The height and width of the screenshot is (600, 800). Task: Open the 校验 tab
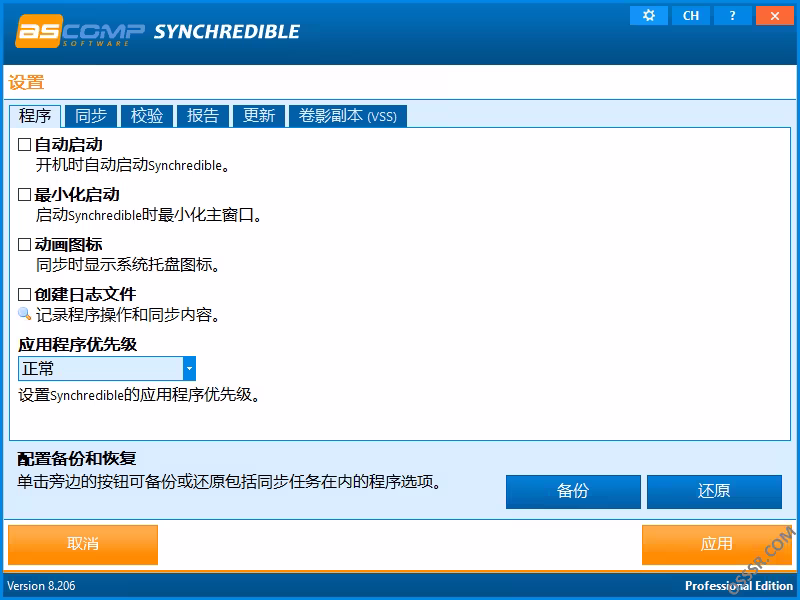[147, 116]
